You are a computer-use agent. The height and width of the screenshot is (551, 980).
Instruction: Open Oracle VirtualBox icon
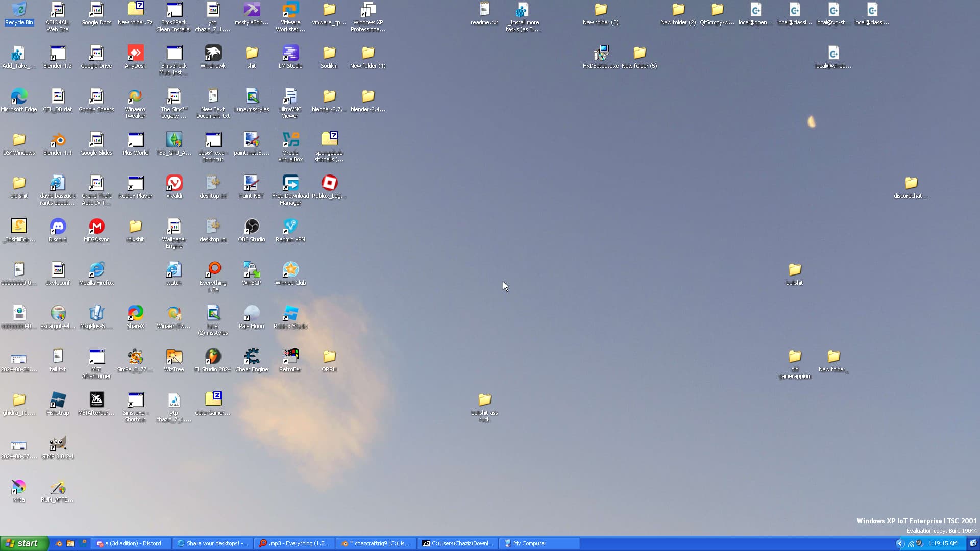[x=290, y=147]
